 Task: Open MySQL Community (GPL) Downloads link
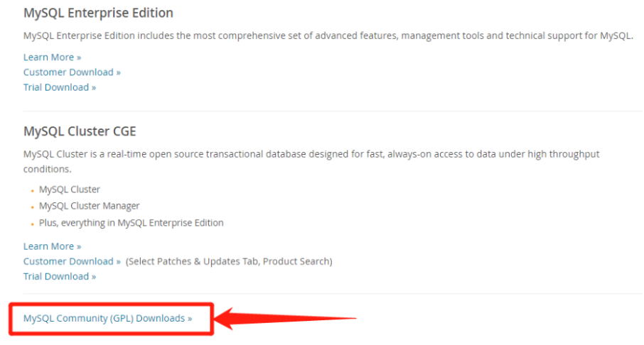(x=107, y=318)
